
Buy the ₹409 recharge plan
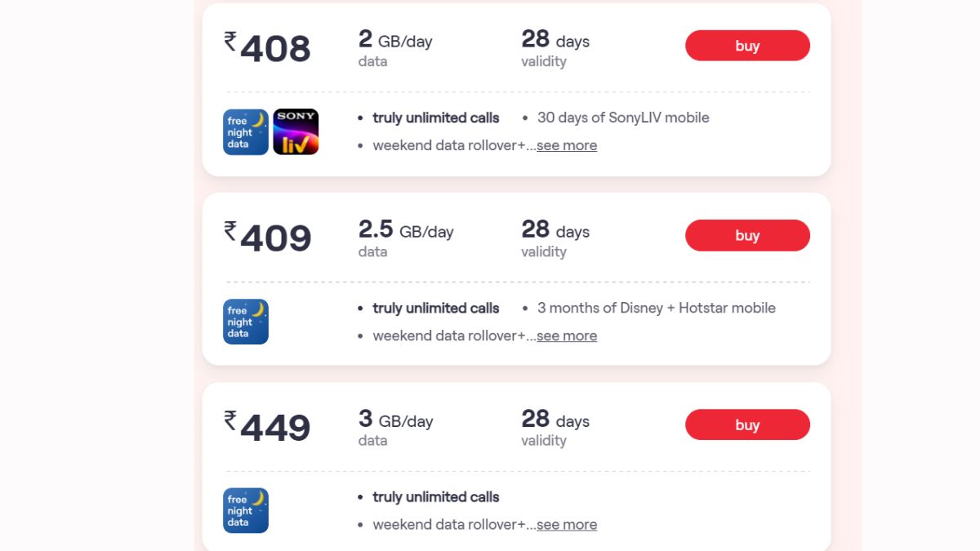747,235
